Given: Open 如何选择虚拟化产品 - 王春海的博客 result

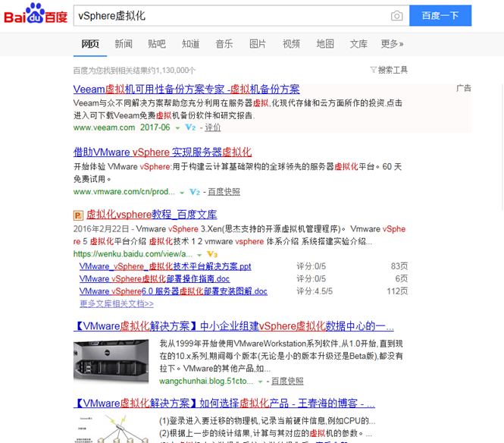Looking at the screenshot, I should [x=224, y=403].
